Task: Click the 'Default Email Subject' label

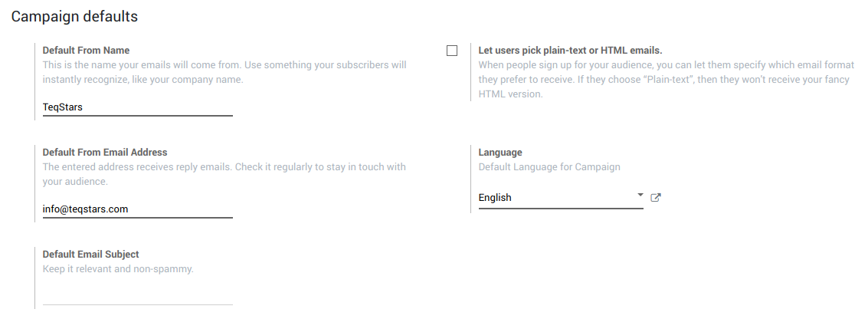Action: [x=90, y=255]
